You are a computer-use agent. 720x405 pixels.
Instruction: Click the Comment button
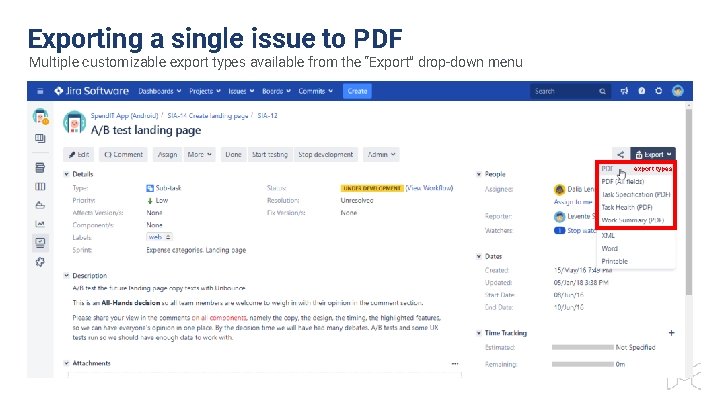(124, 154)
